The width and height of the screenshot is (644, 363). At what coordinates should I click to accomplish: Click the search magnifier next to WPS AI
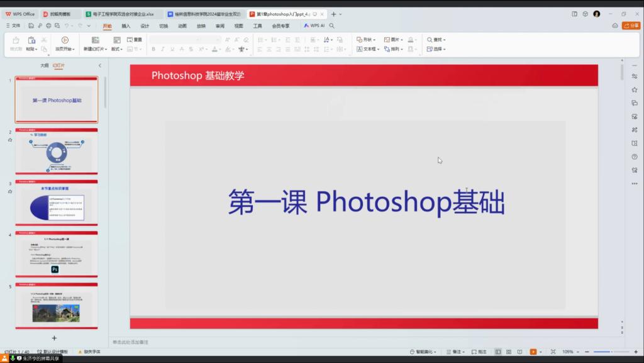point(331,26)
